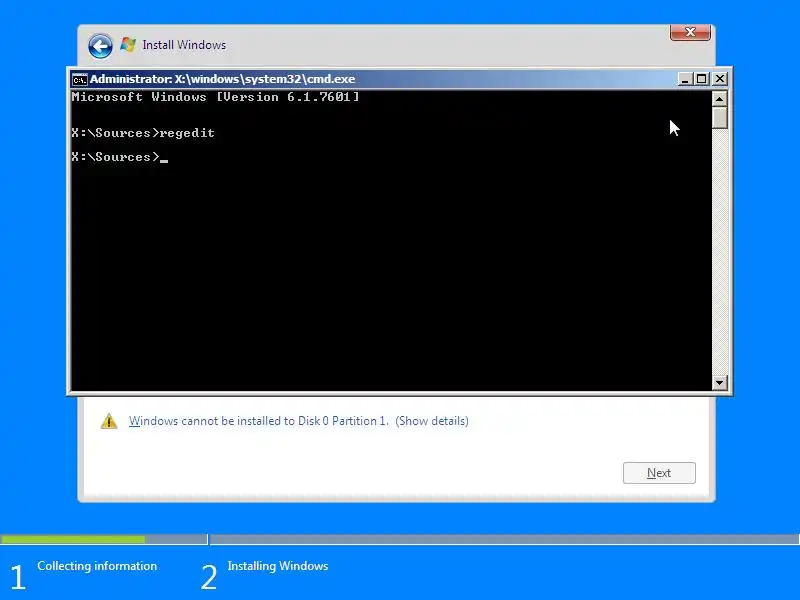
Task: Click the command prompt scrollbar down arrow
Action: click(719, 382)
